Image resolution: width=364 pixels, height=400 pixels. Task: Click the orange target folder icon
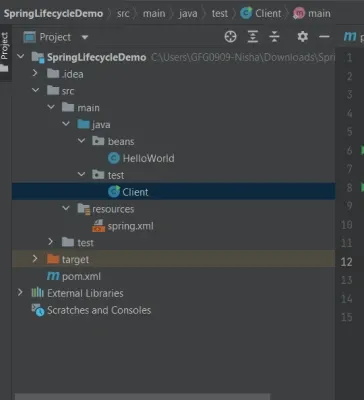pyautogui.click(x=53, y=259)
